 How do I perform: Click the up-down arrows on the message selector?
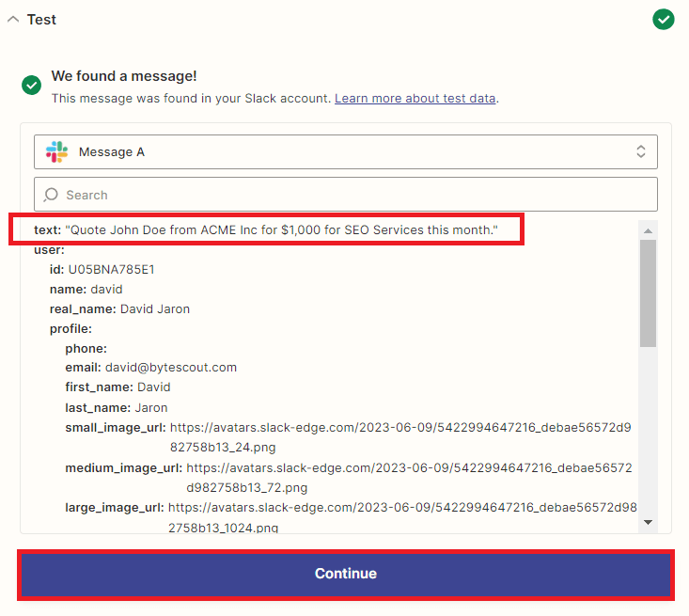(641, 151)
